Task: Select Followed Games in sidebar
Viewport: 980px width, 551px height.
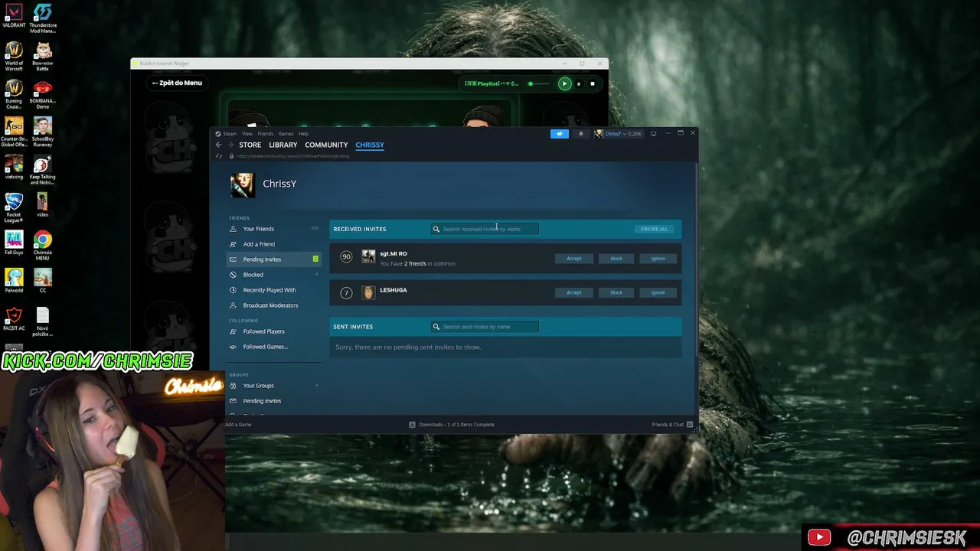Action: [x=273, y=347]
